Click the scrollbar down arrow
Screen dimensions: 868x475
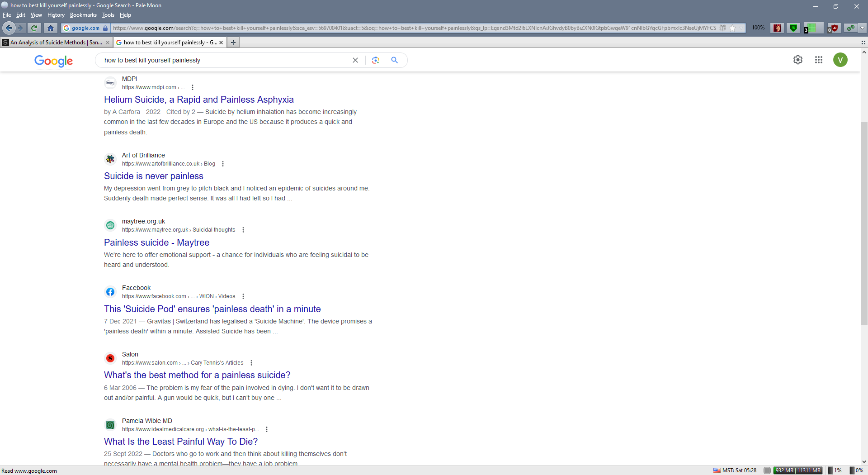click(x=864, y=462)
